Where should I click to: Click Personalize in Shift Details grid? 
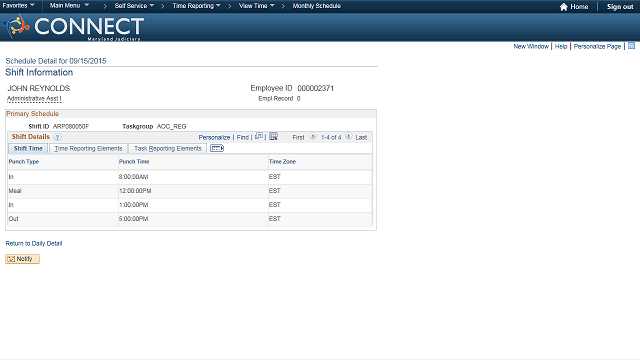(214, 138)
